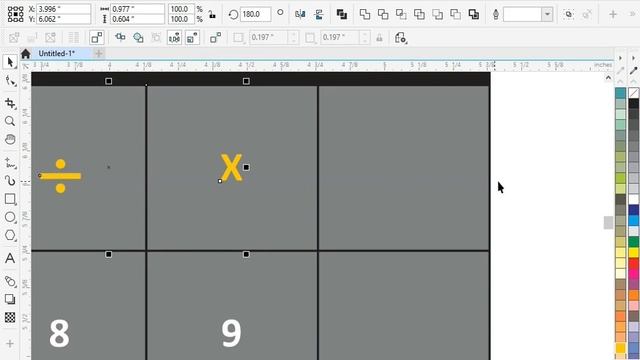
Task: Pick the red swatch in palette
Action: click(634, 263)
